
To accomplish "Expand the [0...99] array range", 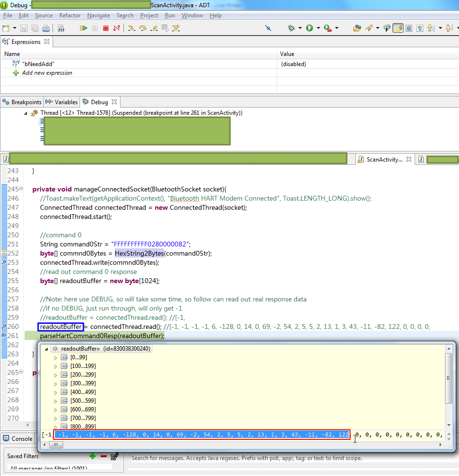I will (x=55, y=357).
